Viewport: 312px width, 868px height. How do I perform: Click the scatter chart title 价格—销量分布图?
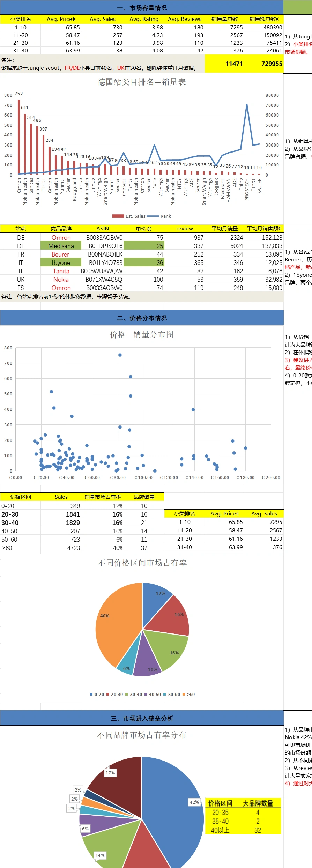(x=142, y=334)
